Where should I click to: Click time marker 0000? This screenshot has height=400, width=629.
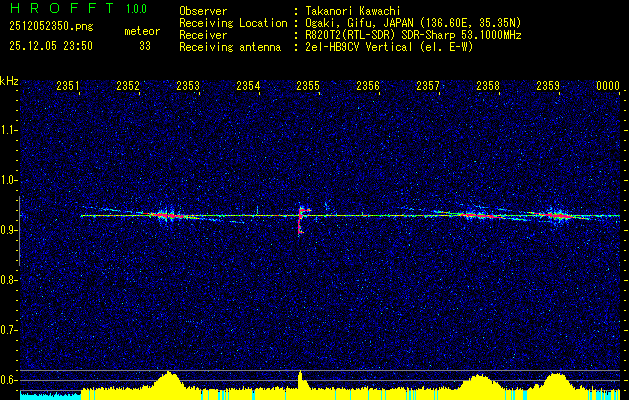coord(608,86)
